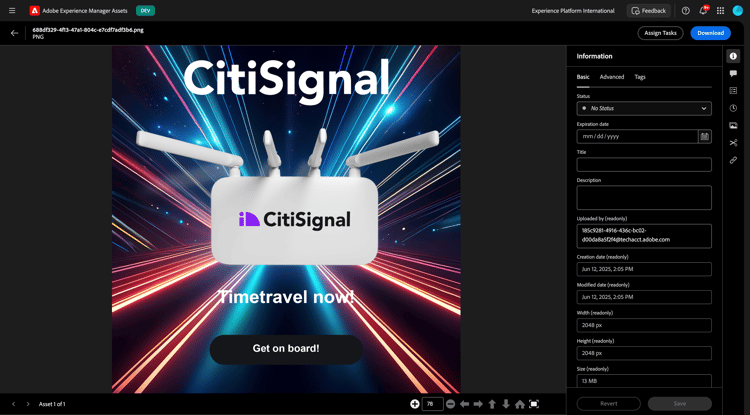Focus the Title input field

click(x=644, y=164)
